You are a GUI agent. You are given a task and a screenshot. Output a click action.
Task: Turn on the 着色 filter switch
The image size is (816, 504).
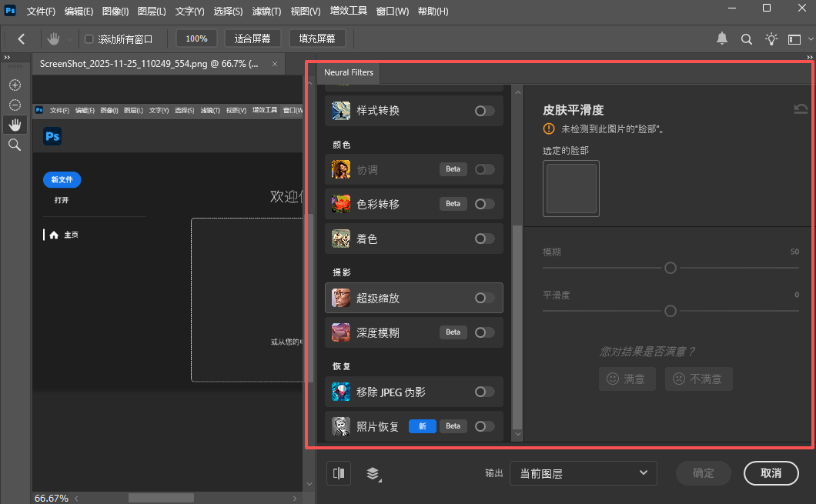click(484, 239)
